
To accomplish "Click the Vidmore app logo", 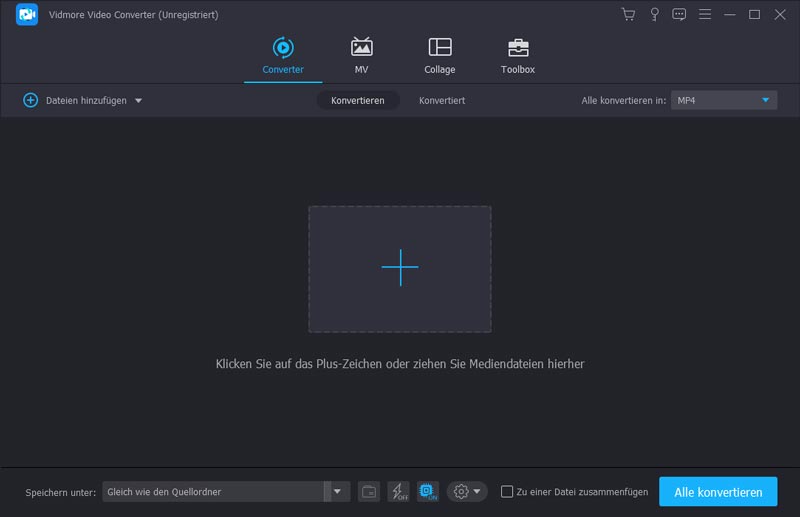I will point(27,15).
